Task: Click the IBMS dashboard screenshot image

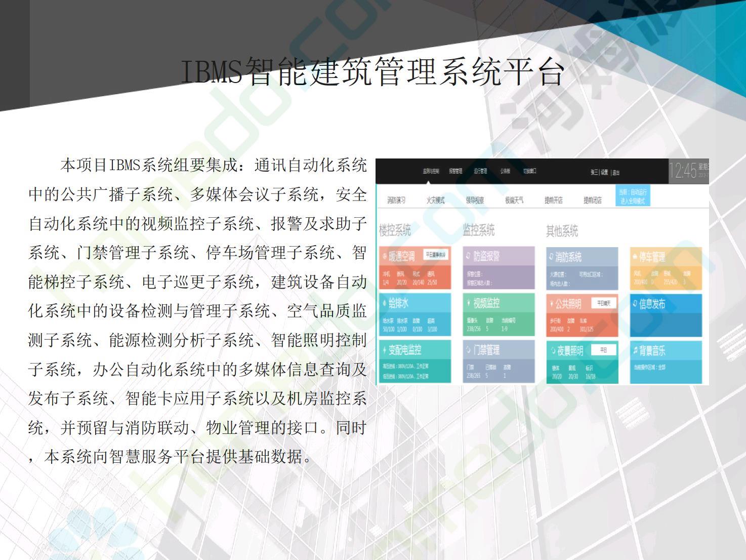Action: point(542,271)
